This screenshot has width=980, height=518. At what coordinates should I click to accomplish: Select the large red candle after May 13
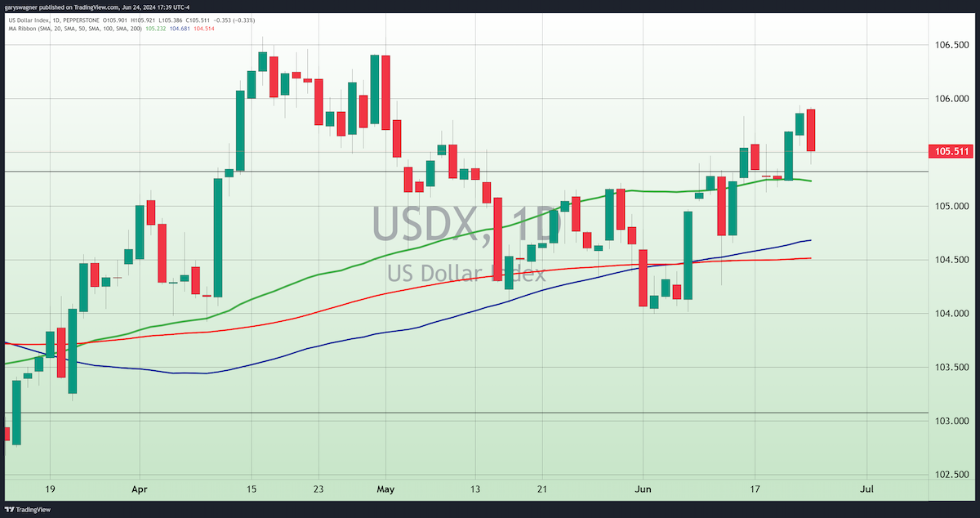coord(497,239)
